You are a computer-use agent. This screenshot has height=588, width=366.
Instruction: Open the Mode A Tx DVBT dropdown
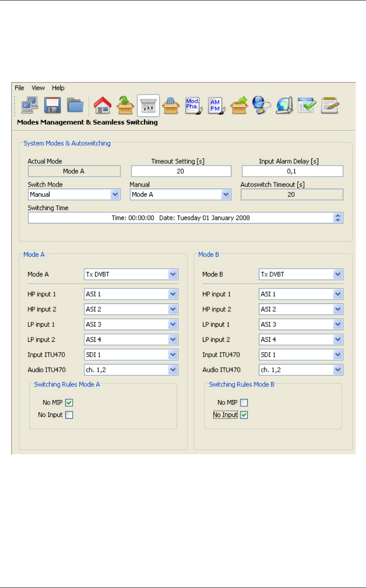pyautogui.click(x=131, y=274)
